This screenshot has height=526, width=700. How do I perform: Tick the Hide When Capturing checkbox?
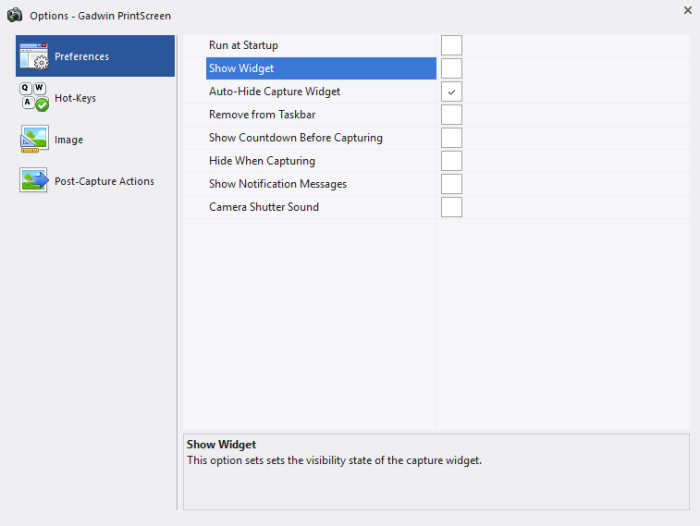451,161
